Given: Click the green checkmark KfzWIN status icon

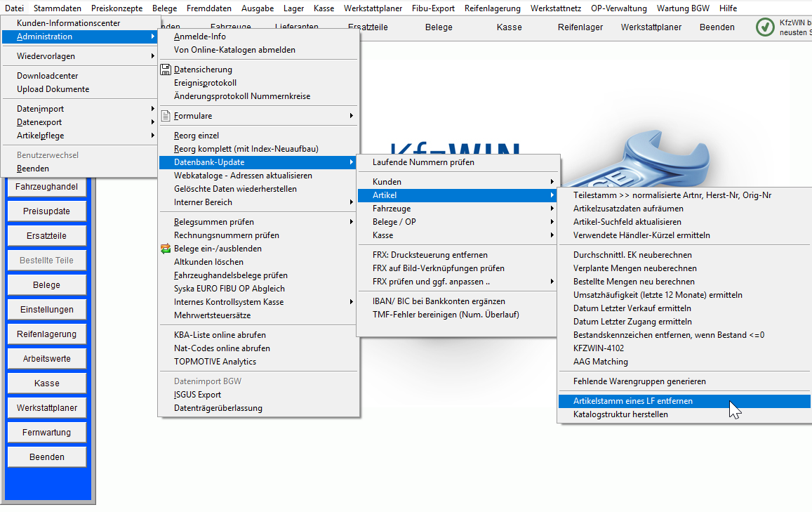Looking at the screenshot, I should click(765, 27).
